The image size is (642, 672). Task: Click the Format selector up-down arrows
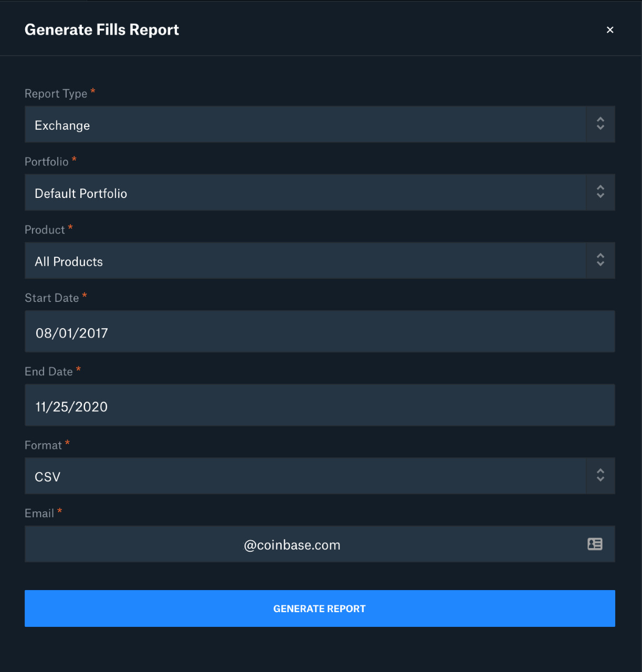coord(601,476)
